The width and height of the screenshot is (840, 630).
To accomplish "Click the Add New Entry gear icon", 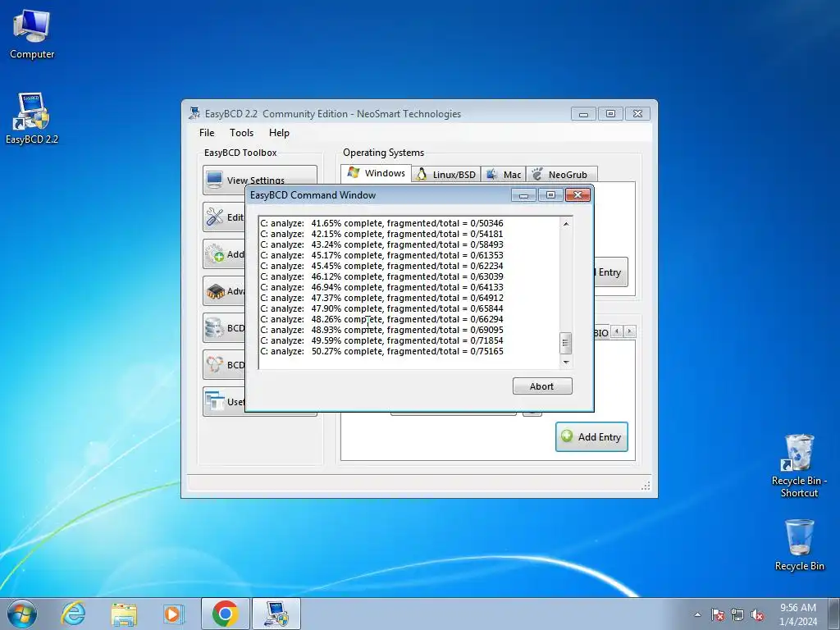I will point(215,254).
